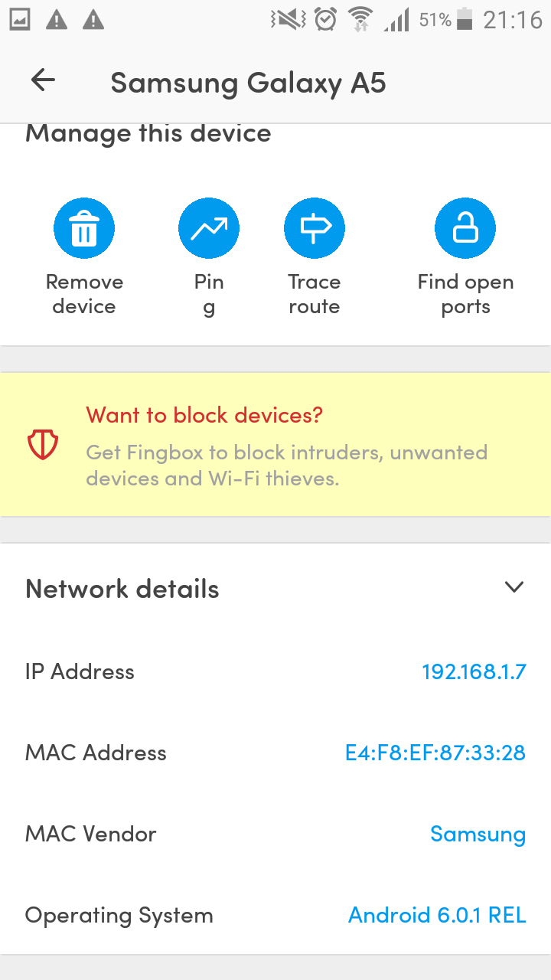Collapse the Network details chevron
The width and height of the screenshot is (551, 980).
(x=514, y=587)
